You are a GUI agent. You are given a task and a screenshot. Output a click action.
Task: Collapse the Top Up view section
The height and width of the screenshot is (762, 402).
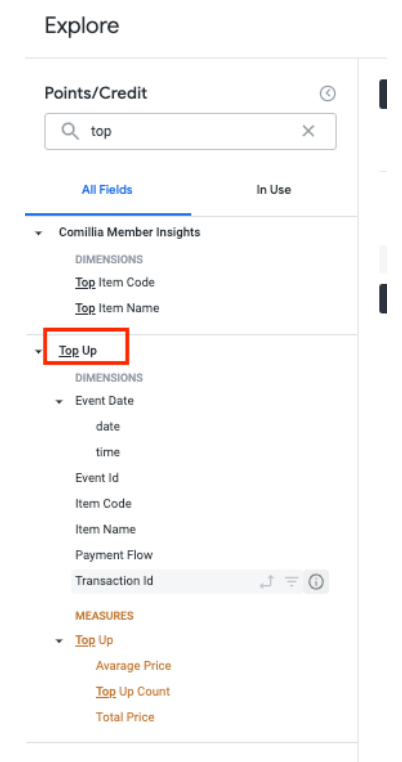[x=38, y=351]
